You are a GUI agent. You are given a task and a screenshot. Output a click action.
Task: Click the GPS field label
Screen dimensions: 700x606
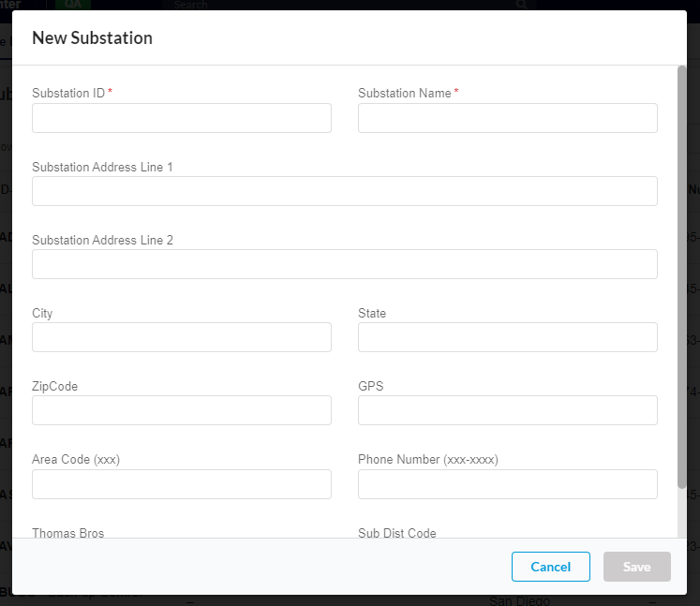pos(371,387)
